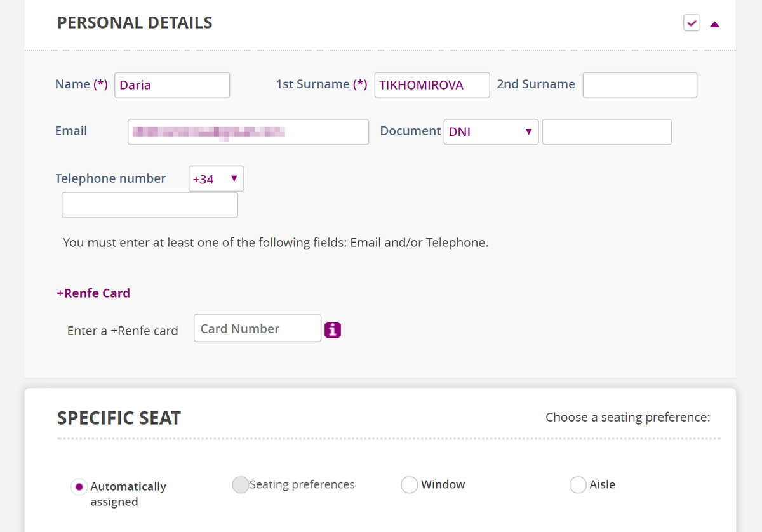Viewport: 762px width, 532px height.
Task: Focus the empty 2nd Surname field
Action: pos(639,85)
